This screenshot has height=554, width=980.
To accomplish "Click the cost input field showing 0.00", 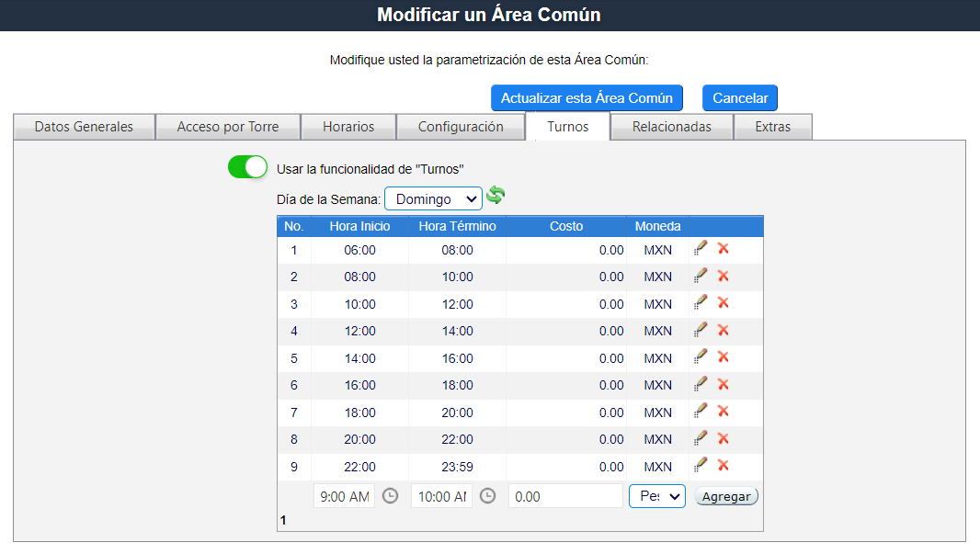I will [564, 496].
